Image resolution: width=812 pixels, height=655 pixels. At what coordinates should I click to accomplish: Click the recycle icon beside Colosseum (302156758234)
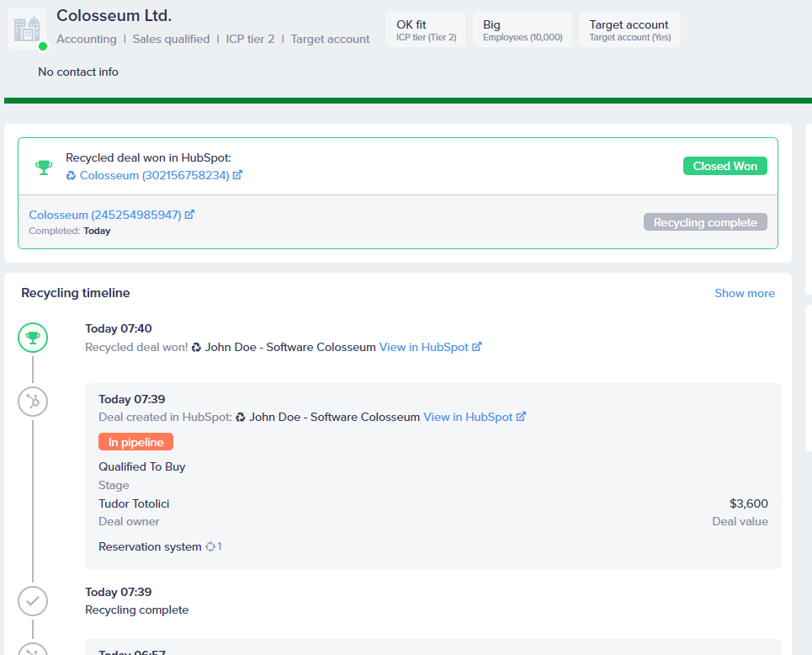click(71, 176)
